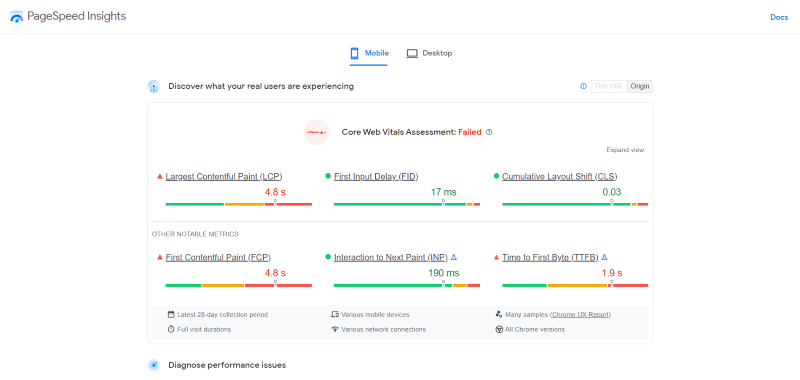800x380 pixels.
Task: Open the Docs link in header
Action: click(779, 17)
